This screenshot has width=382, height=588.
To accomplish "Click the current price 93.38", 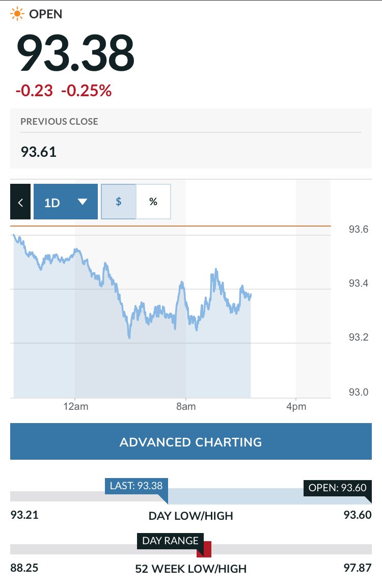I will 76,53.
